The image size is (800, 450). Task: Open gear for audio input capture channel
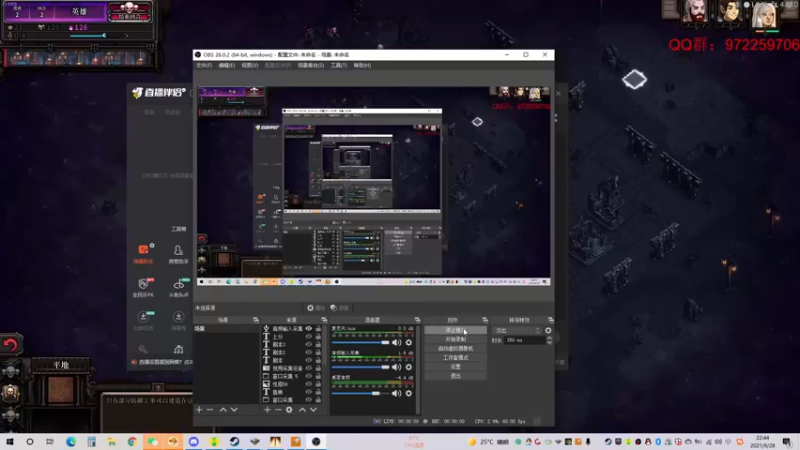pos(409,367)
